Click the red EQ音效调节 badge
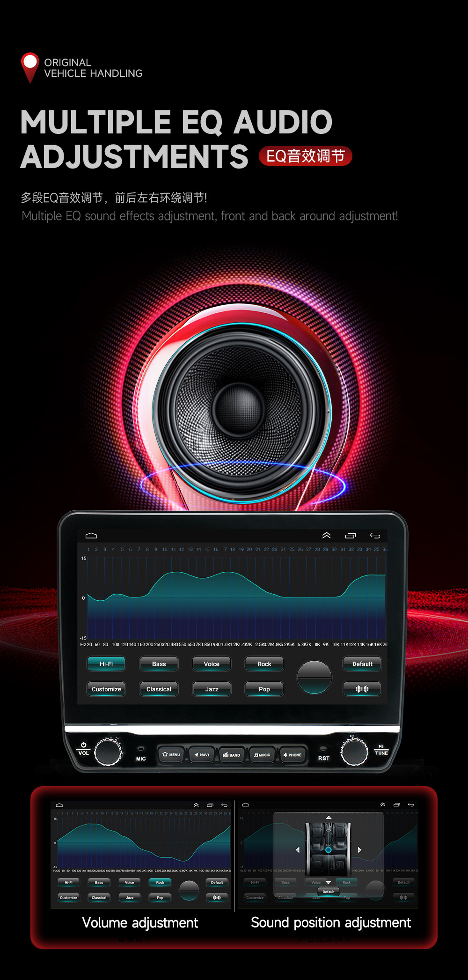 (x=306, y=156)
